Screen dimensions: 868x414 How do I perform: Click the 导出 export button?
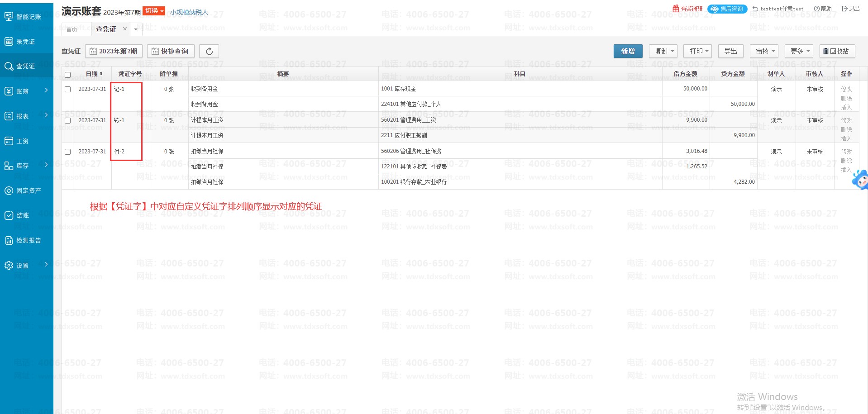[730, 52]
